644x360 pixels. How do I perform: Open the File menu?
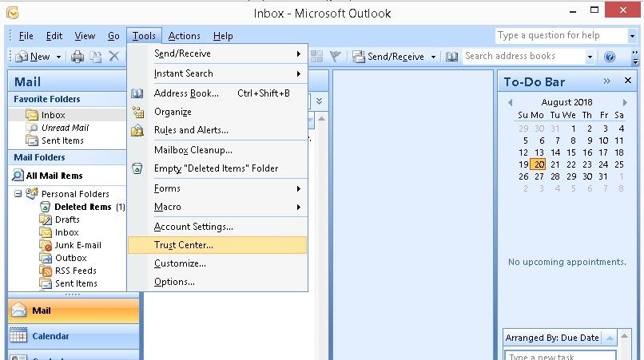point(26,36)
